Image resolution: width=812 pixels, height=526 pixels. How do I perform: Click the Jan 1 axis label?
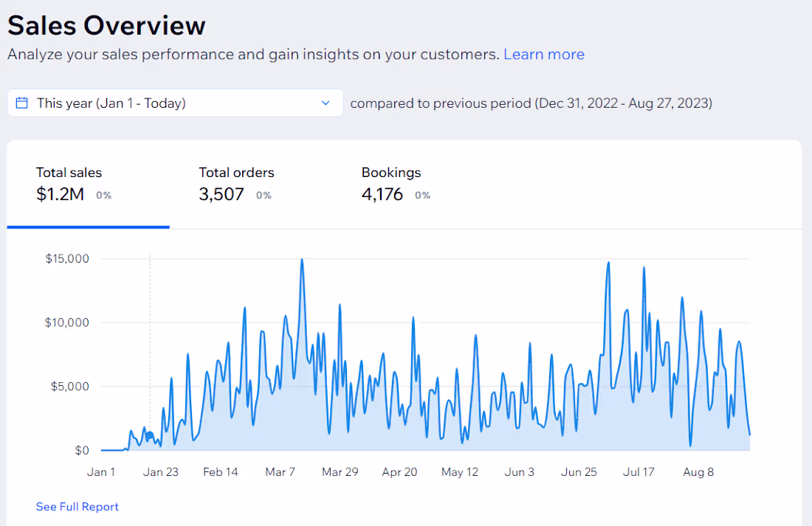pyautogui.click(x=101, y=471)
